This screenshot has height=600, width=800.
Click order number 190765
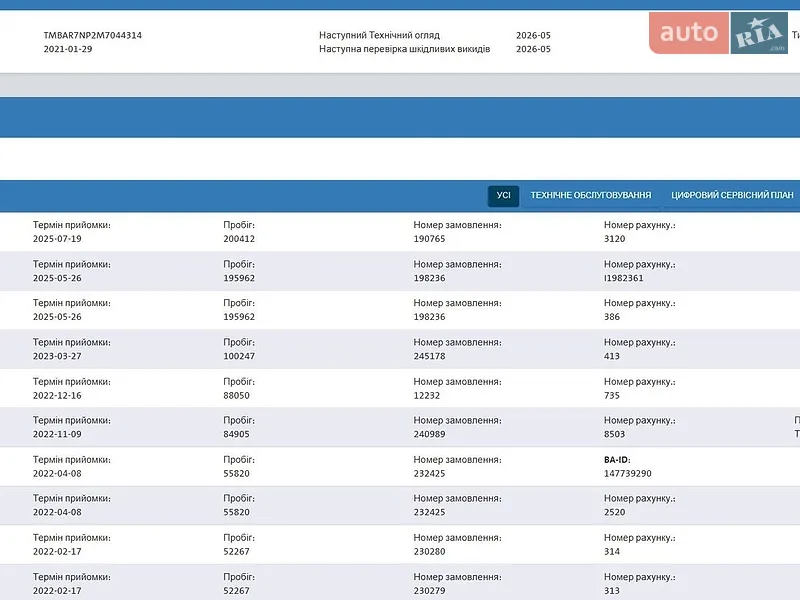pyautogui.click(x=430, y=239)
